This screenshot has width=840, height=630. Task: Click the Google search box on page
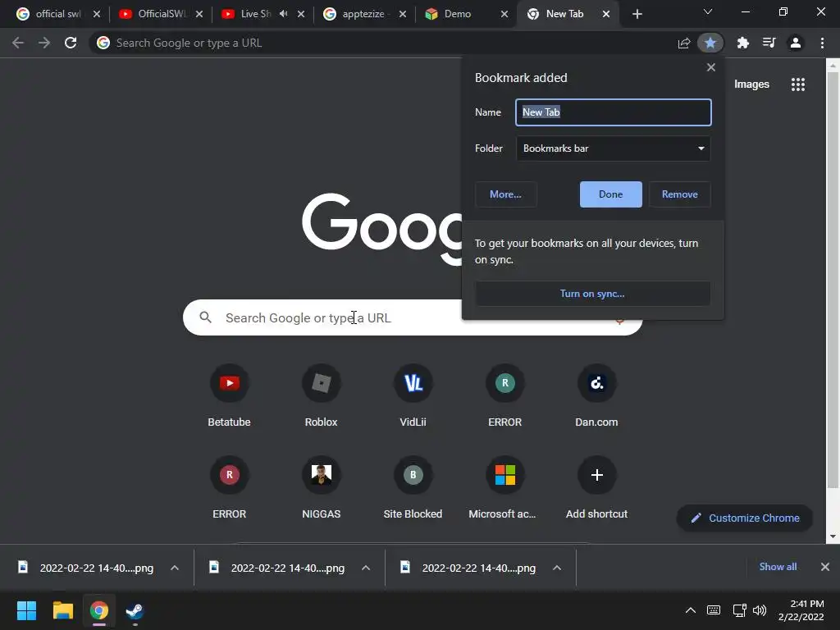pos(413,317)
